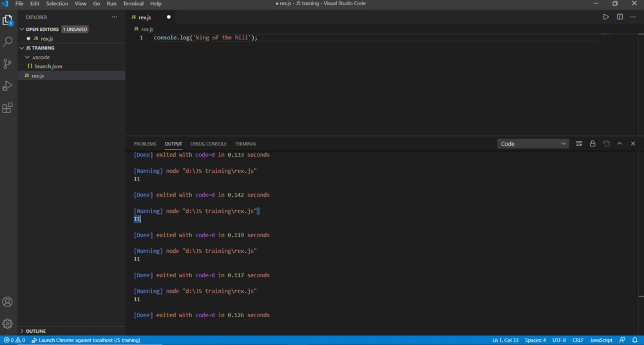Click Launch Chrome against localhost in status bar

pos(86,340)
